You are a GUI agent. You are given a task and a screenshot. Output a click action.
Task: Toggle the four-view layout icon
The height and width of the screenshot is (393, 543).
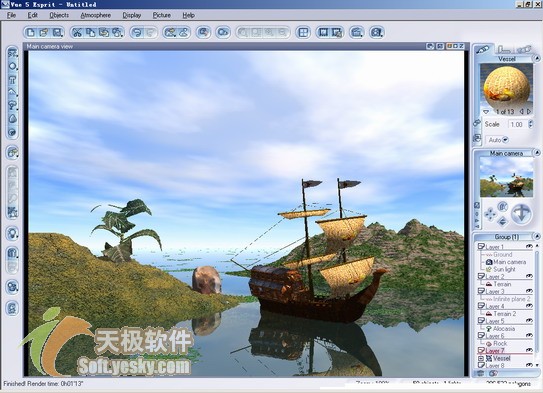point(303,33)
